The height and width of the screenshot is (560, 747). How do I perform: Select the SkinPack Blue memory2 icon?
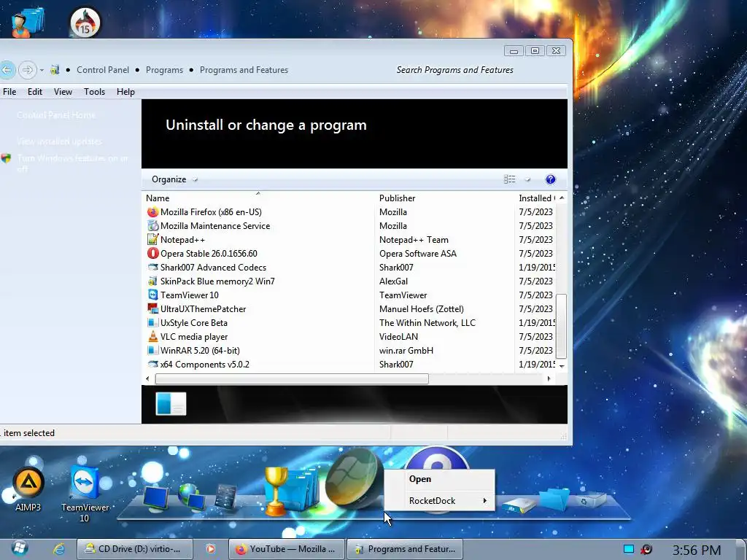coord(152,281)
